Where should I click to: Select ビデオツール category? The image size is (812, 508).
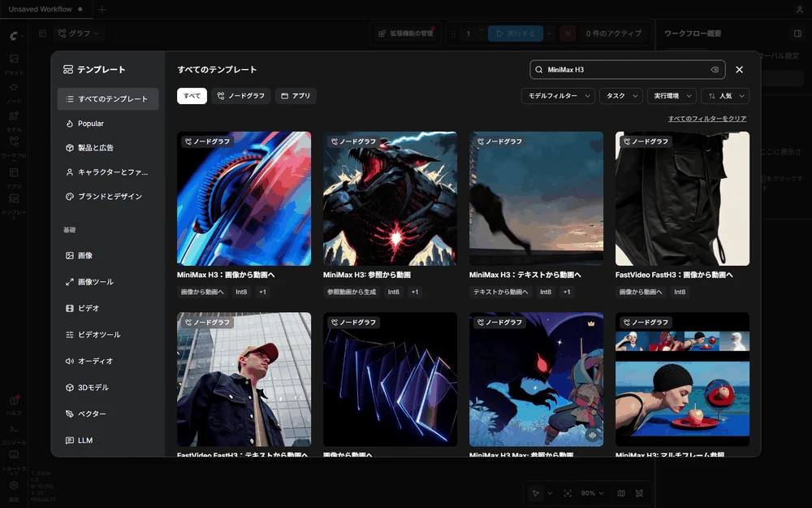108,335
